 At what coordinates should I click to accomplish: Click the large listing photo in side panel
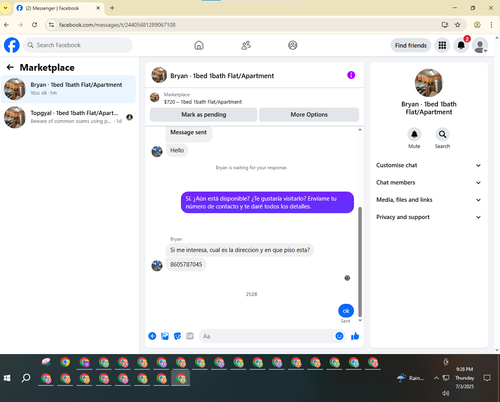[429, 83]
